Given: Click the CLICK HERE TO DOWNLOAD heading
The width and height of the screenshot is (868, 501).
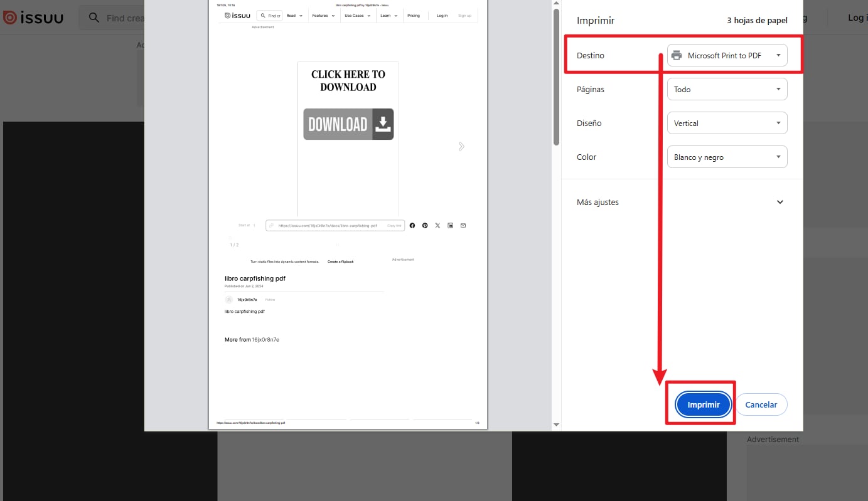Looking at the screenshot, I should (348, 80).
